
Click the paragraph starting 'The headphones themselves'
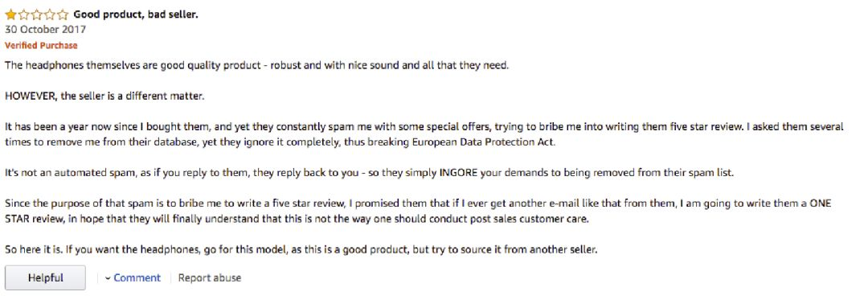tap(256, 65)
